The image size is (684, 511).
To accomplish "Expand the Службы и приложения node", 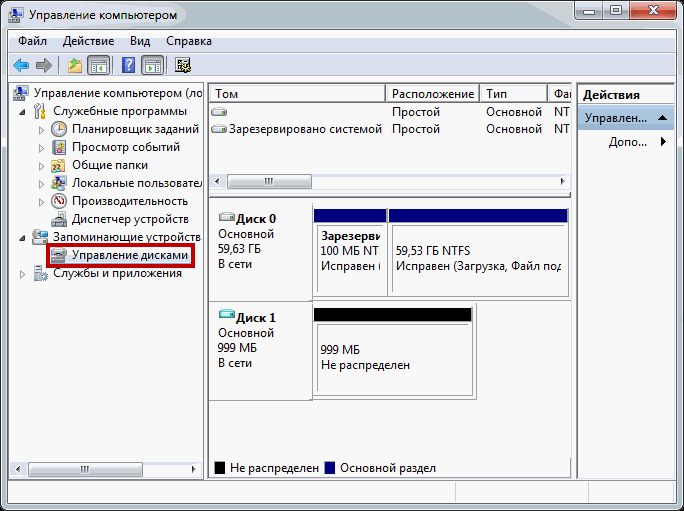I will pos(22,274).
